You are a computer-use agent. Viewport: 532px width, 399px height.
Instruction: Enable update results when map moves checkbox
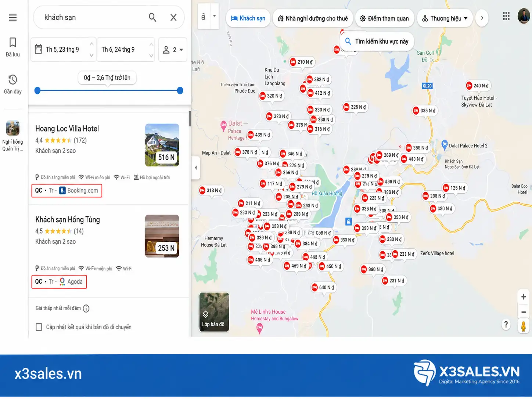(39, 327)
